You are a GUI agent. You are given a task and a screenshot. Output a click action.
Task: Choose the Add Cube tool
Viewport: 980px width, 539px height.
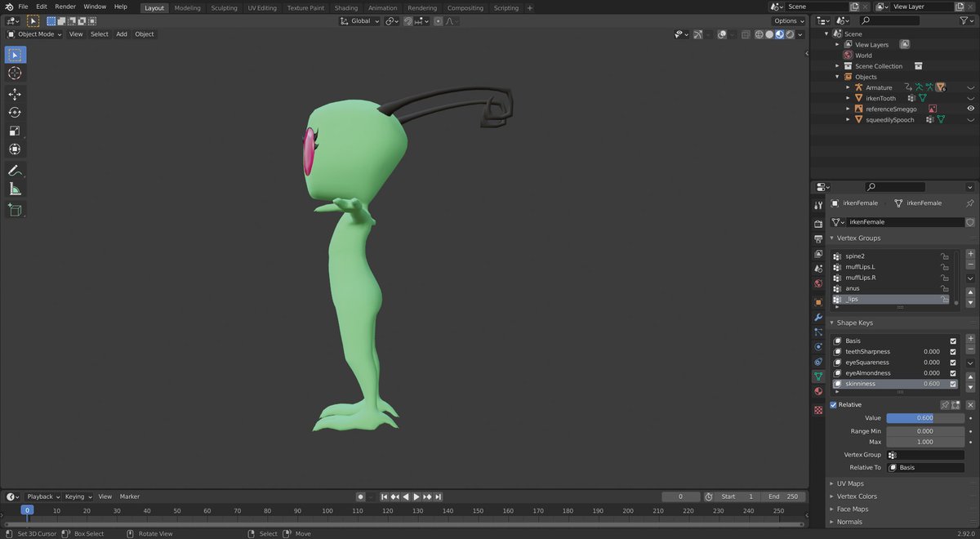pos(15,210)
